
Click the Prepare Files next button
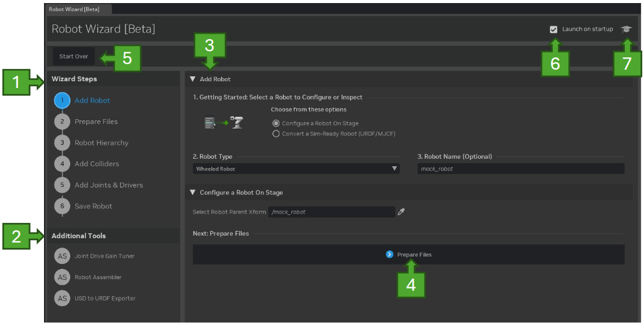[409, 255]
